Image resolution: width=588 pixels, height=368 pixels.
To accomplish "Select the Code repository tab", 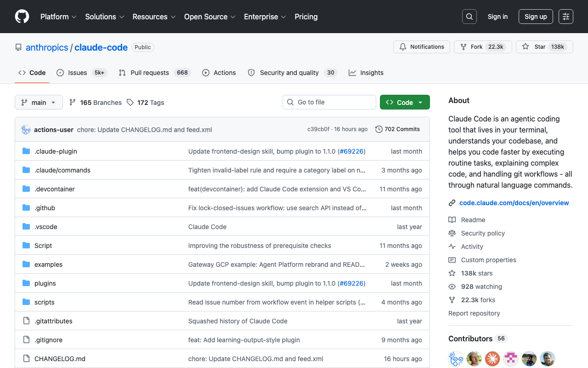I will click(x=32, y=73).
